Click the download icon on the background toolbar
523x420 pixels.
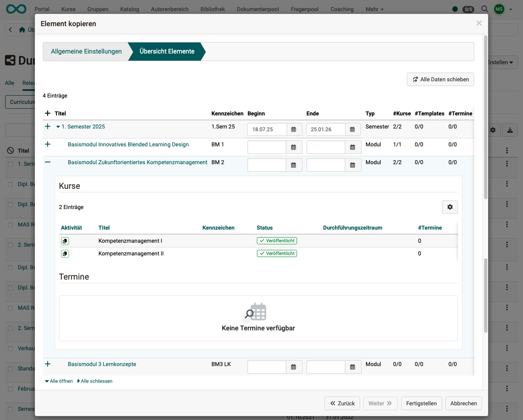click(x=510, y=130)
